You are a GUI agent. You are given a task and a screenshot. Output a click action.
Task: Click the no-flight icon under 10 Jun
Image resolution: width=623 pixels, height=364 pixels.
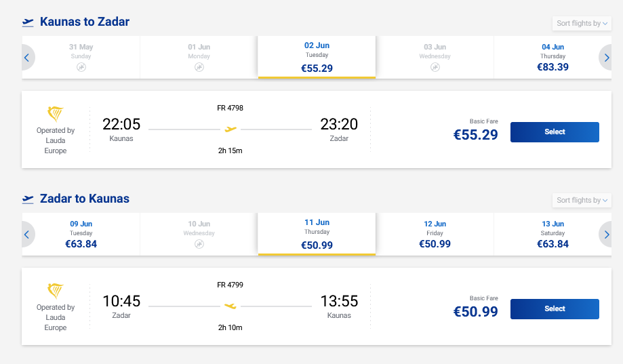pos(199,244)
